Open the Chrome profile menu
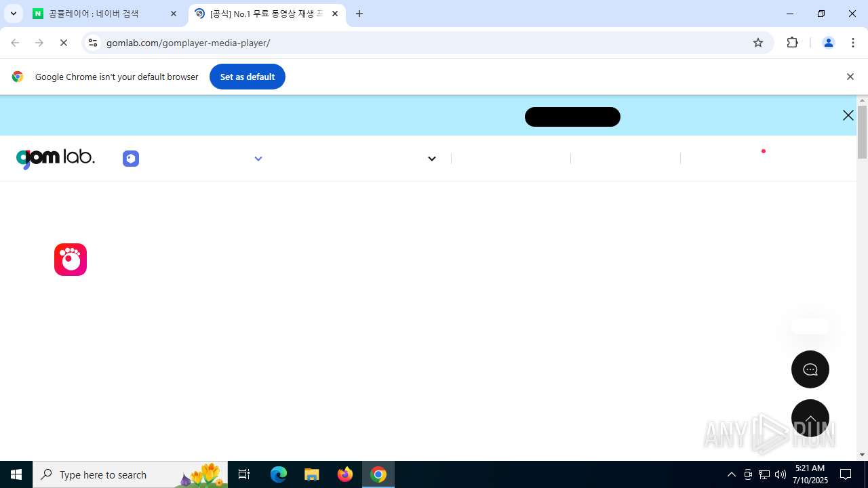The image size is (868, 488). tap(828, 43)
